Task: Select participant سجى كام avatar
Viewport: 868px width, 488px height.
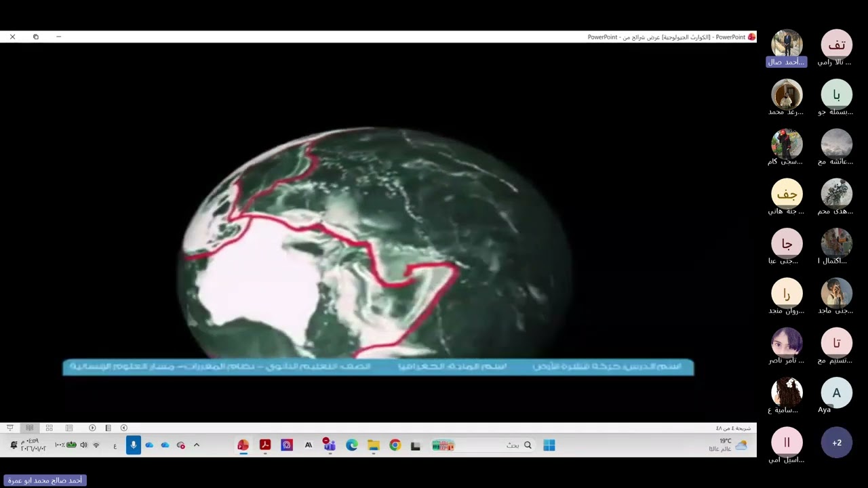Action: click(x=787, y=144)
